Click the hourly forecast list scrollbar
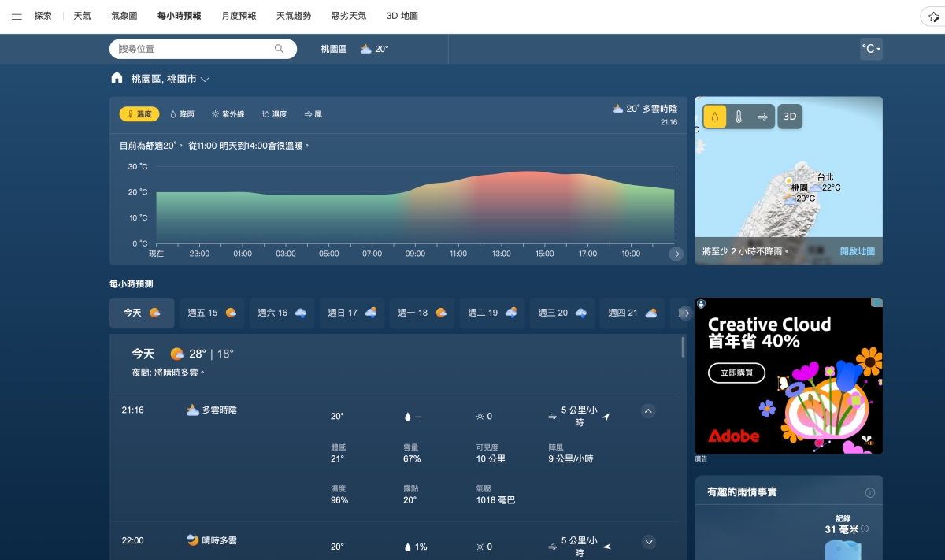The image size is (945, 560). (683, 347)
